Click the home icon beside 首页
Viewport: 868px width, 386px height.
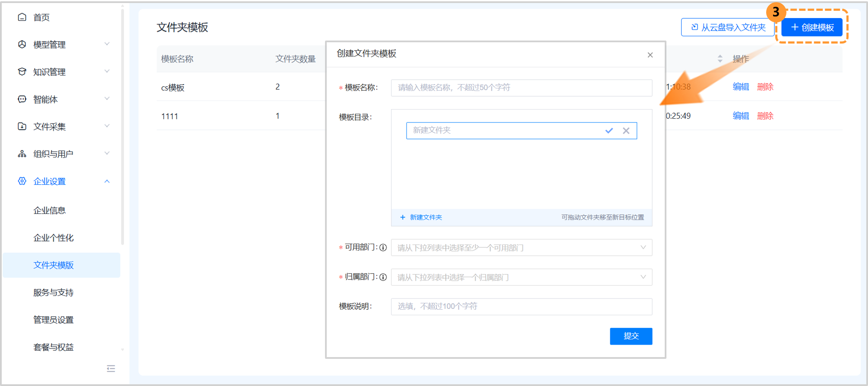pyautogui.click(x=22, y=17)
